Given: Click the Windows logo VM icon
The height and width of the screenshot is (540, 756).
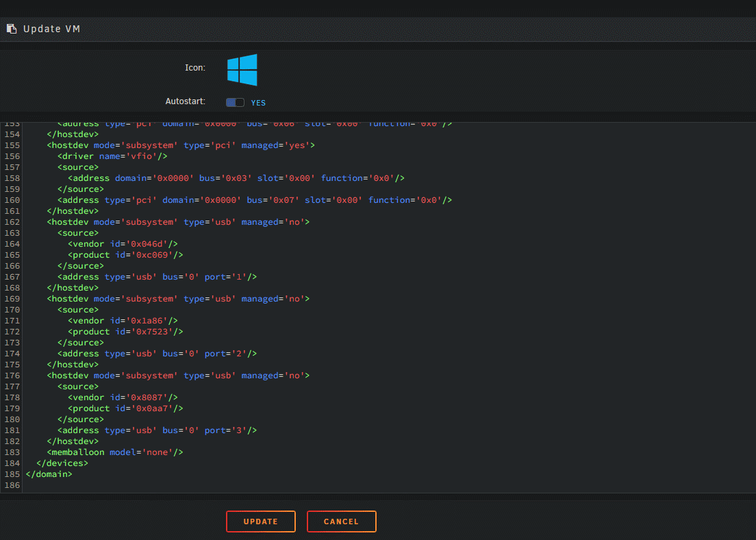Looking at the screenshot, I should [242, 70].
